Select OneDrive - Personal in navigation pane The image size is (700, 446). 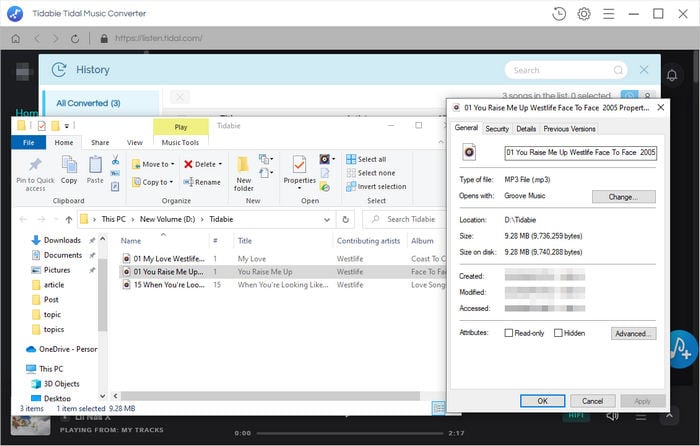coord(62,349)
